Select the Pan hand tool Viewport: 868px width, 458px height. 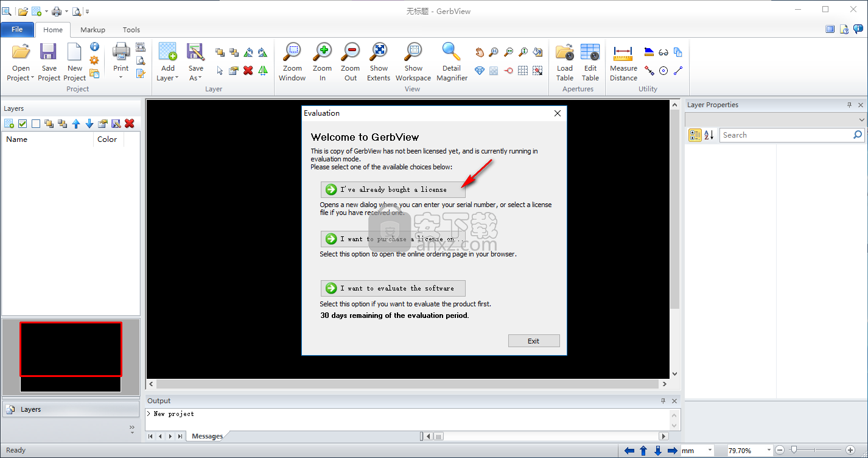pos(480,52)
